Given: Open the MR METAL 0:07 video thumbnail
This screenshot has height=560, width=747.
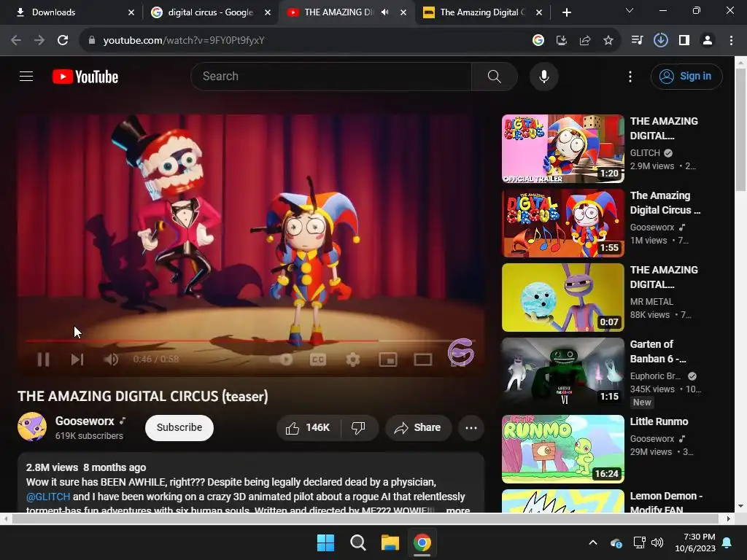Looking at the screenshot, I should coord(562,297).
